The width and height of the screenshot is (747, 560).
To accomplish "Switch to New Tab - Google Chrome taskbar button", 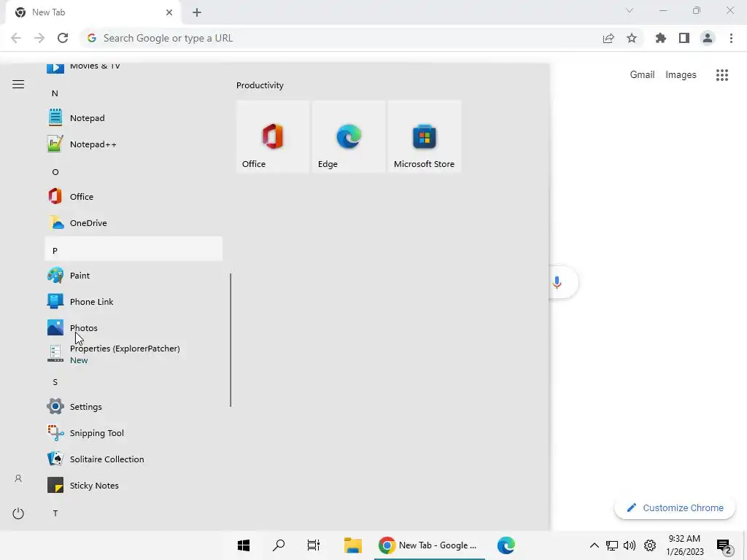I will click(x=429, y=545).
